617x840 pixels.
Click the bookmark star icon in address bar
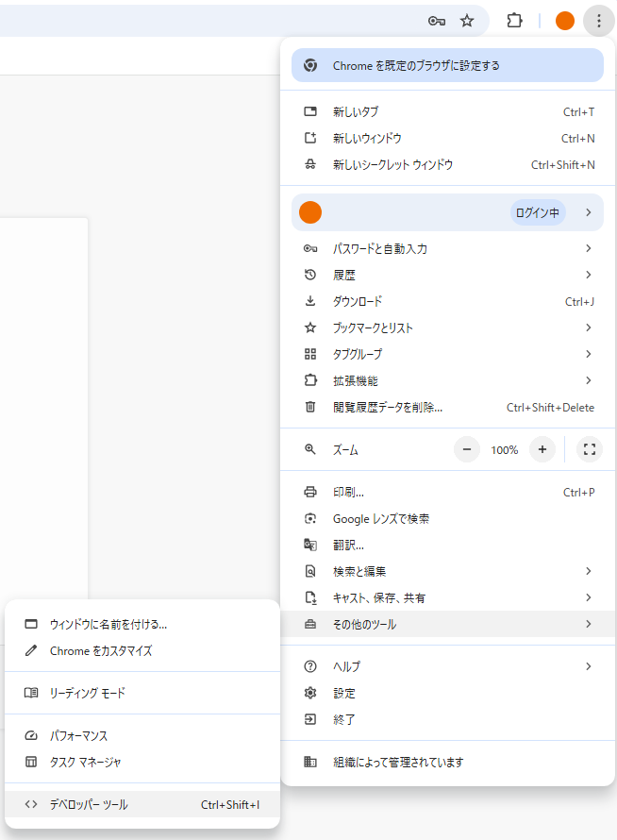tap(466, 21)
